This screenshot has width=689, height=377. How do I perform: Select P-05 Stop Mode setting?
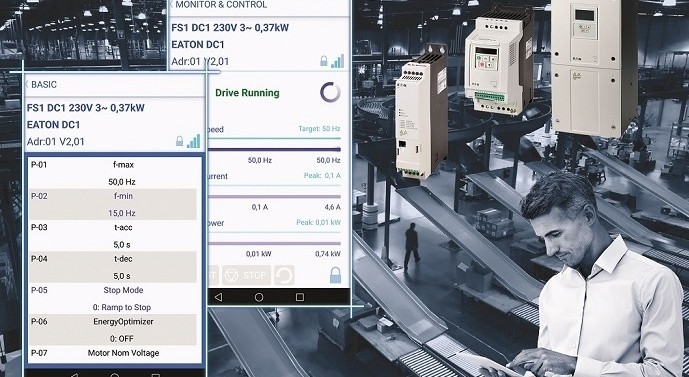[x=113, y=298]
